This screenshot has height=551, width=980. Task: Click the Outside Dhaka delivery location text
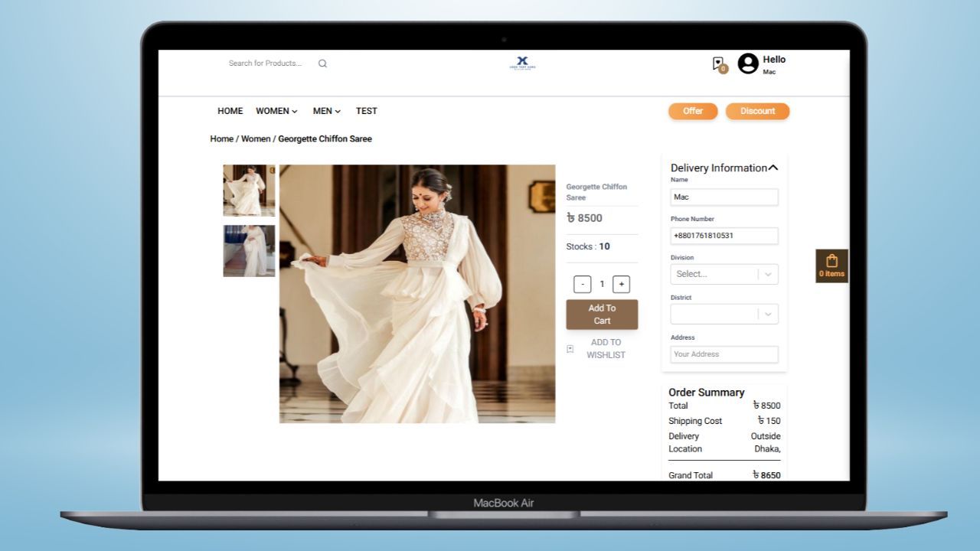[766, 442]
